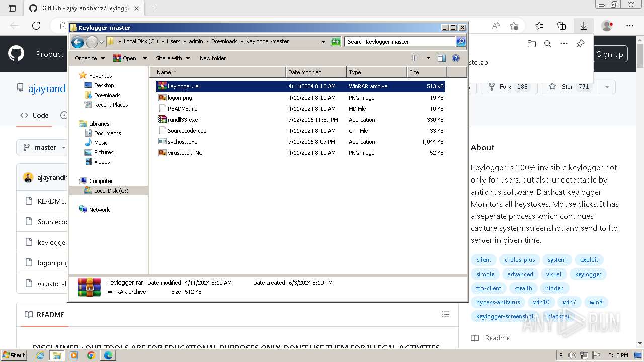The image size is (644, 362).
Task: Open Desktop under Favorites
Action: click(104, 85)
